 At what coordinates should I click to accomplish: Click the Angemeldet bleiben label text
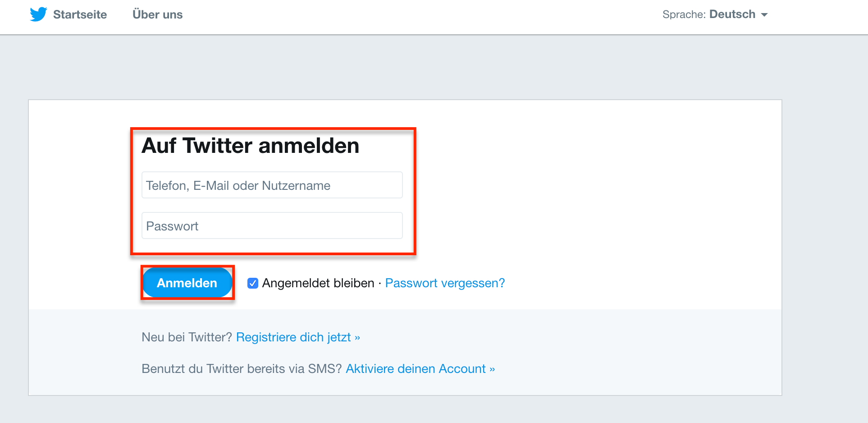click(318, 283)
